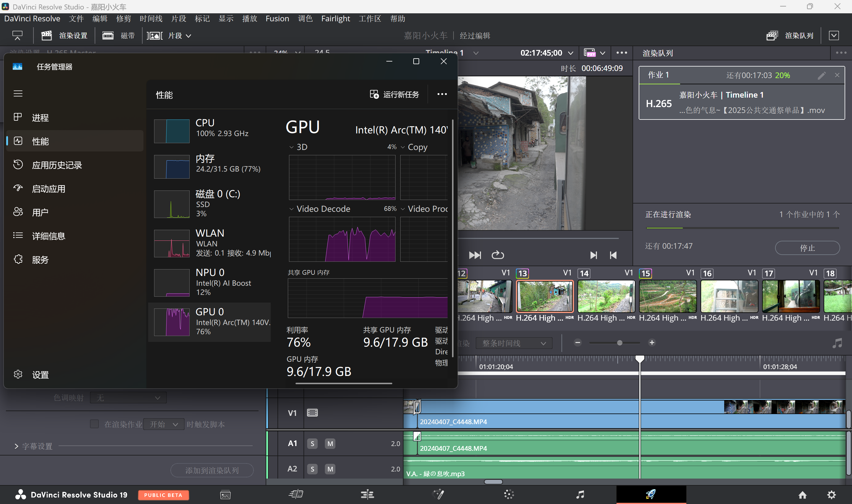This screenshot has height=504, width=852.
Task: Click the Home project manager icon
Action: pos(802,495)
